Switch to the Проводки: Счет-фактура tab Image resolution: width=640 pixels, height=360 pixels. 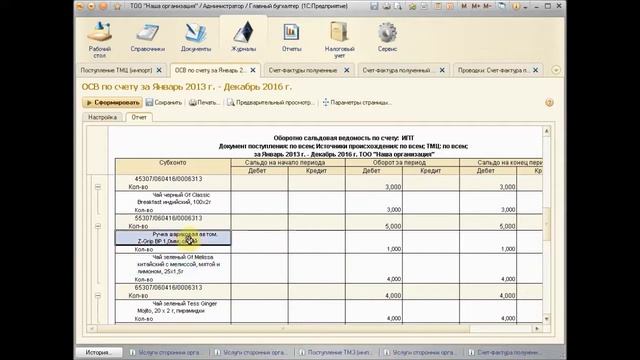493,70
